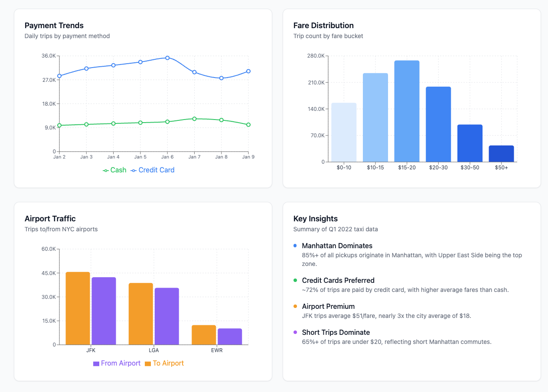Select the Jan 6 Credit Card data point
The height and width of the screenshot is (392, 548).
(167, 58)
